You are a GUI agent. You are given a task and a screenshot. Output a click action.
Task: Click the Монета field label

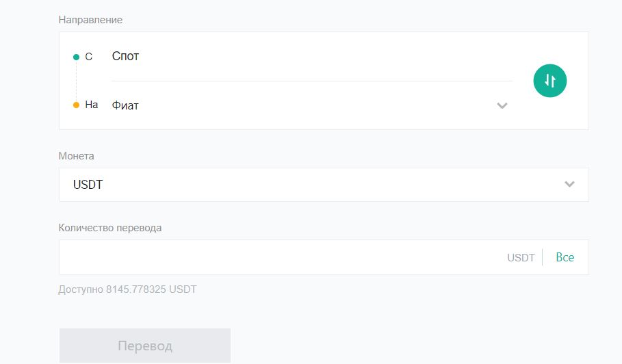tap(76, 156)
